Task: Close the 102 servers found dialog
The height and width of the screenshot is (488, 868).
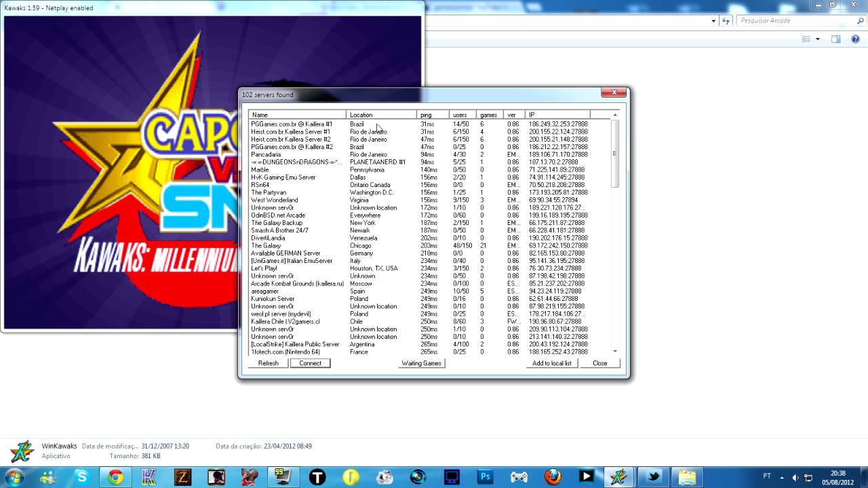Action: (x=614, y=93)
